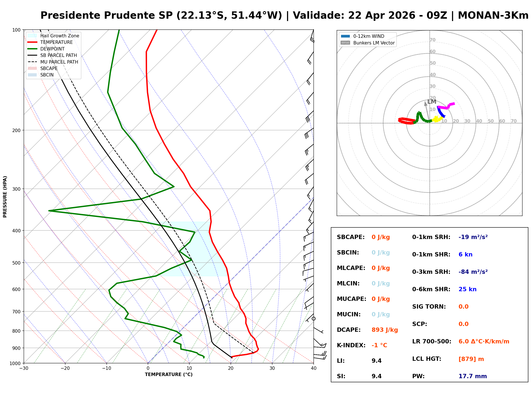This screenshot has width=532, height=393.
Task: Click the LCL HGT value [879] m
Action: pyautogui.click(x=471, y=359)
